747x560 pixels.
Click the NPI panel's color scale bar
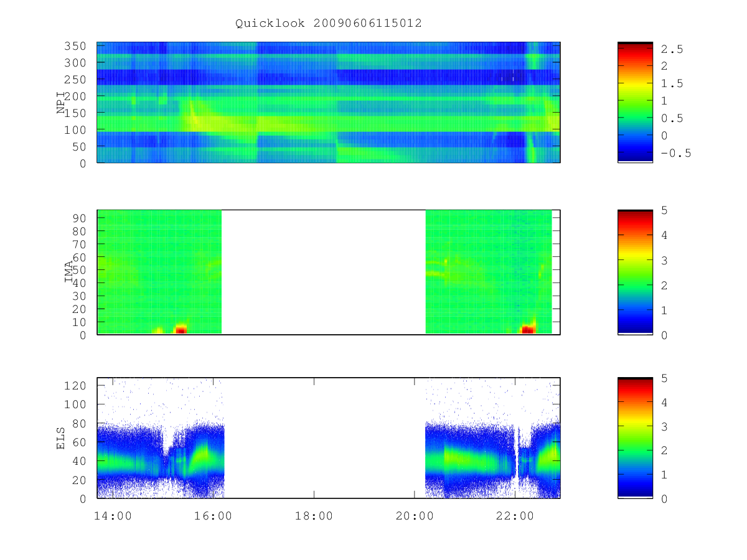click(635, 103)
